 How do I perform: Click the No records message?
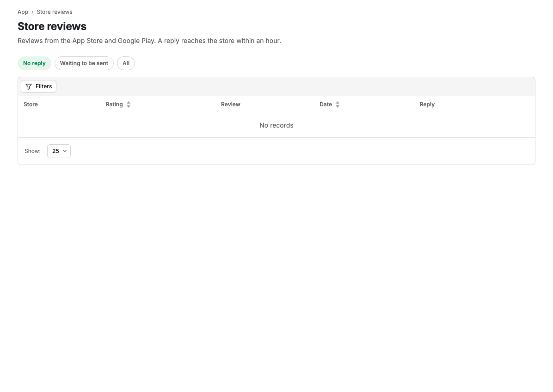pyautogui.click(x=276, y=125)
